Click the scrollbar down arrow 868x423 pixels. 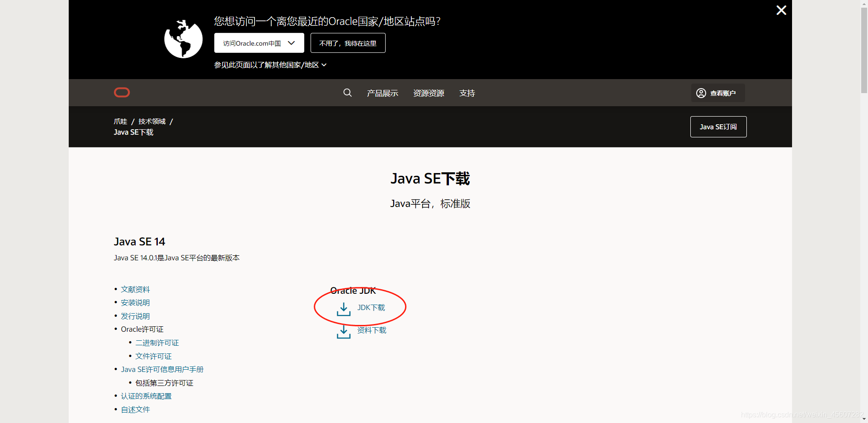click(x=864, y=419)
